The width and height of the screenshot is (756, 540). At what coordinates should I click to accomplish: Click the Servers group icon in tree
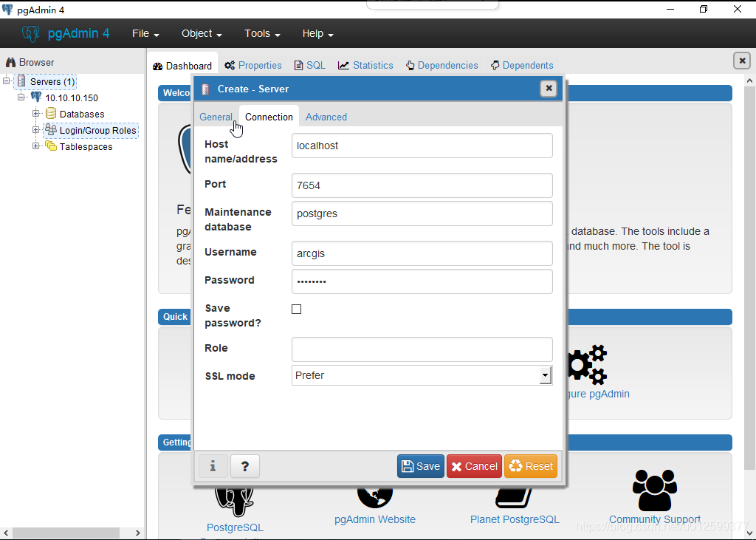tap(21, 81)
